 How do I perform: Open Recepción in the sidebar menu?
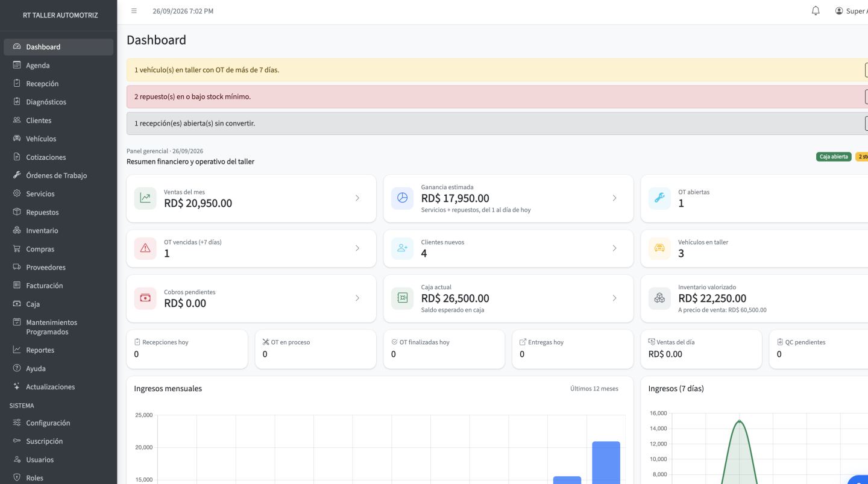[58, 84]
